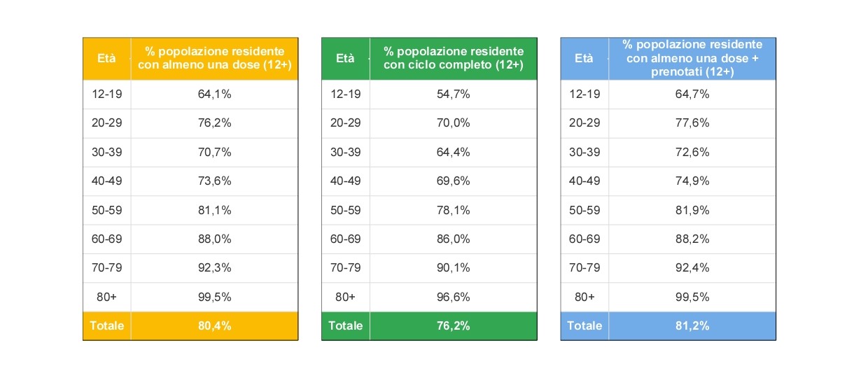Image resolution: width=868 pixels, height=392 pixels.
Task: Select the 92,3% cell for ages 70-79
Action: pyautogui.click(x=214, y=268)
